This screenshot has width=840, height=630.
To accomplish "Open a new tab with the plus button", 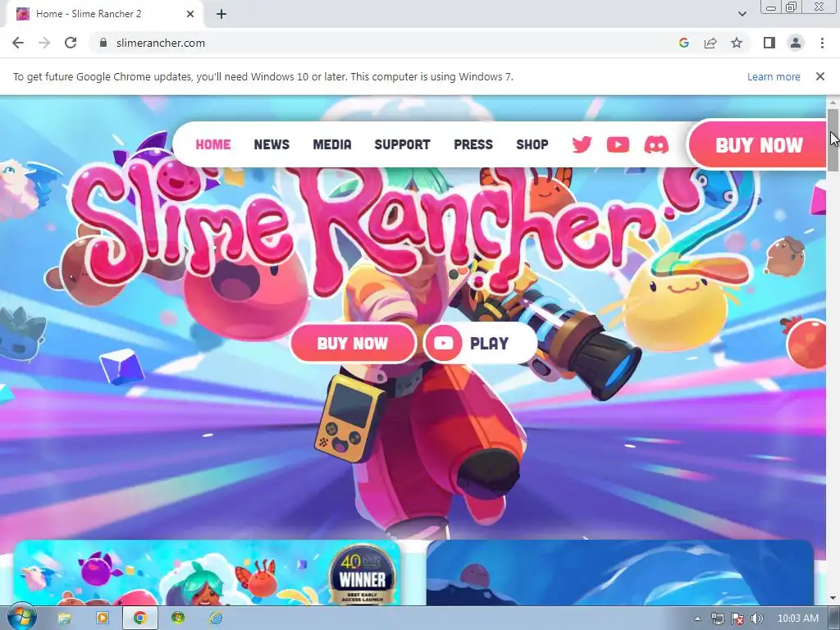I will (x=221, y=14).
